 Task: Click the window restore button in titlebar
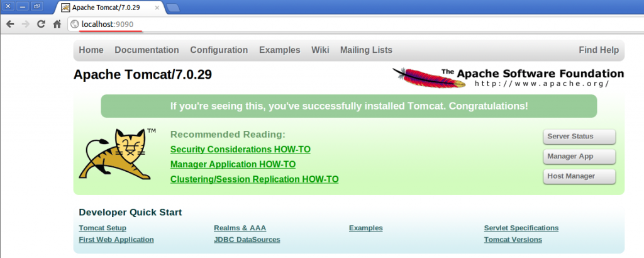37,6
